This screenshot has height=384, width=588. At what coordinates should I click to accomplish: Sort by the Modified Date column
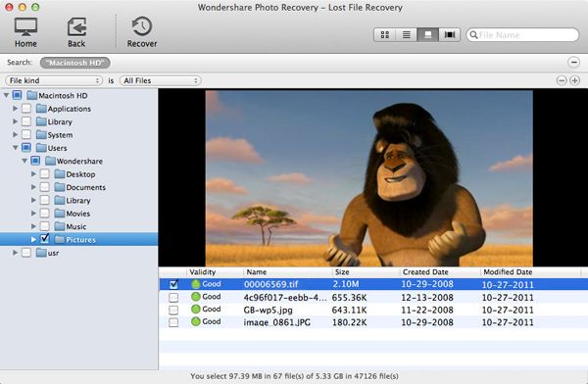coord(508,272)
